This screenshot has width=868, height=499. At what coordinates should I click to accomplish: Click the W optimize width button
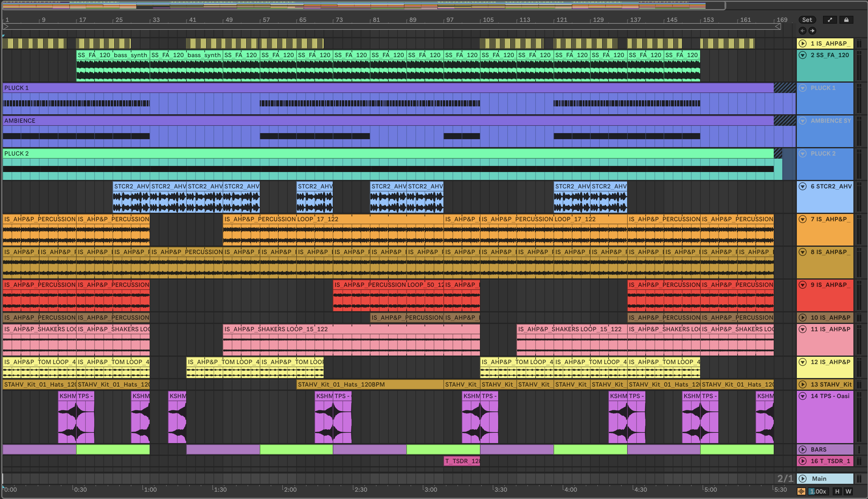click(x=849, y=491)
